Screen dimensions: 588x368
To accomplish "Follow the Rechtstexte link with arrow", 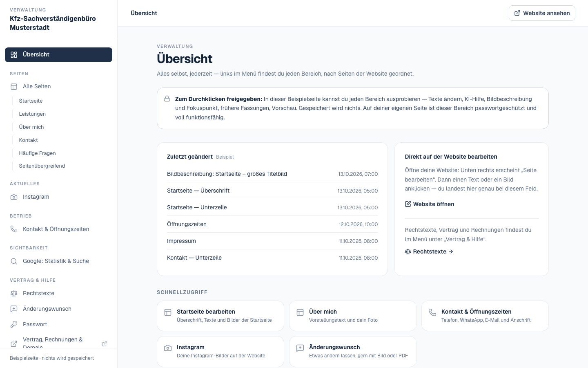I will 429,251.
